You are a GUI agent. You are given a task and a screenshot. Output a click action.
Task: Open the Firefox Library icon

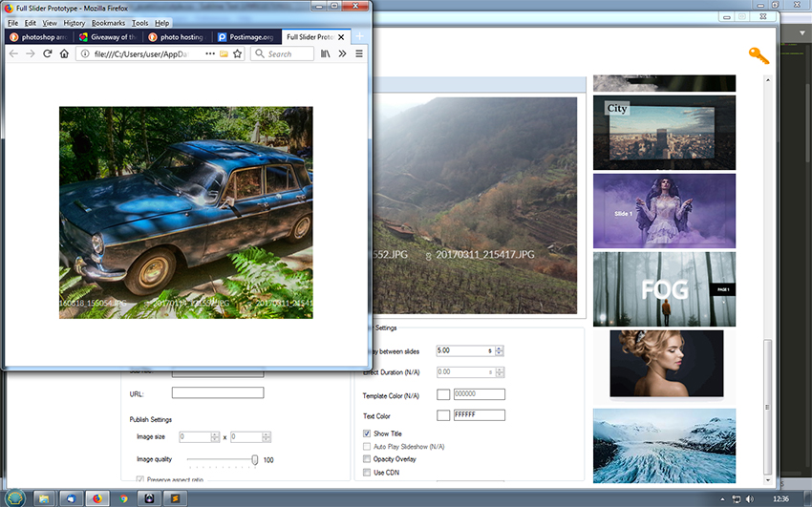point(325,53)
